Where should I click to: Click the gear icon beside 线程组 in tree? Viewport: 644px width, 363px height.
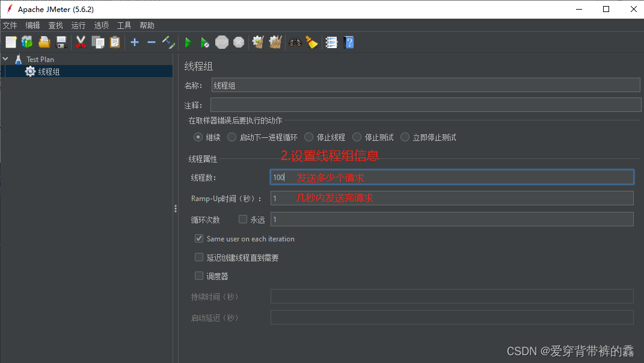[30, 72]
